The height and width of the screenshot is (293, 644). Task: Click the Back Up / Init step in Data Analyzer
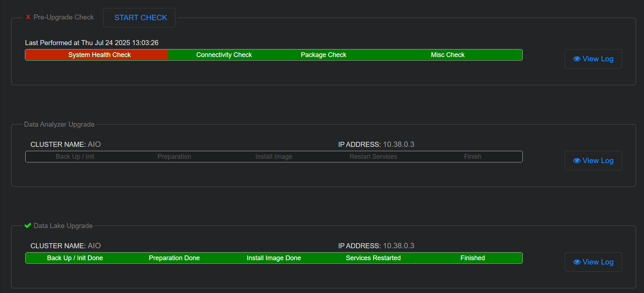click(x=75, y=157)
